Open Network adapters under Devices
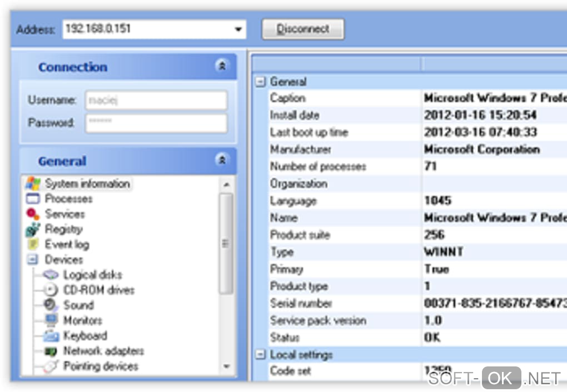This screenshot has width=567, height=392. (104, 351)
